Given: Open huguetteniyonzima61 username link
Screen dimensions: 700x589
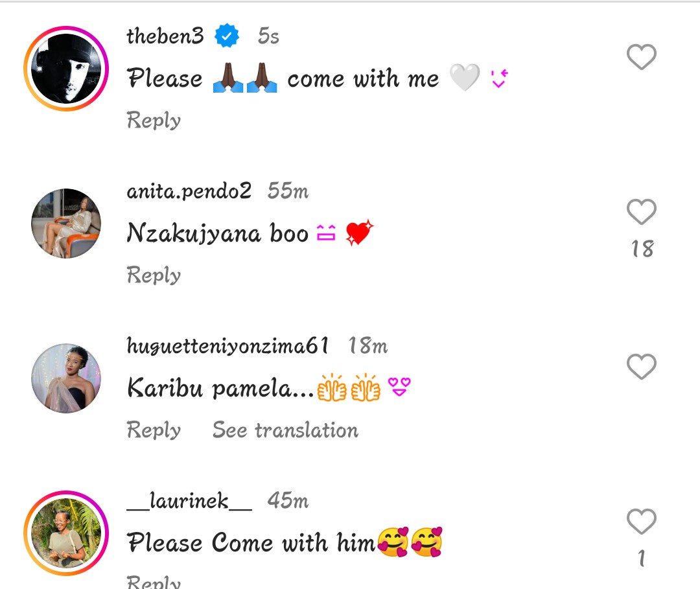Looking at the screenshot, I should (227, 346).
